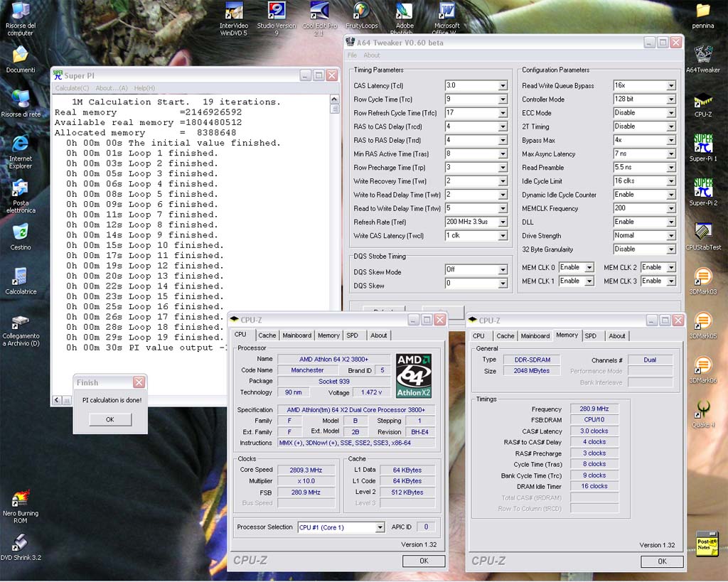Click Super PI horizontal scroll left arrow
Viewport: 728px width, 582px height.
click(x=57, y=399)
